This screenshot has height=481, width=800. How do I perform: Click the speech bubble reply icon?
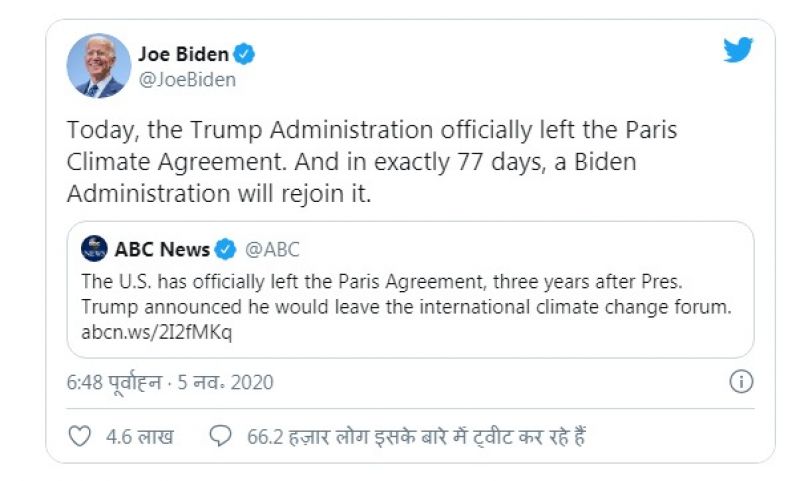click(x=221, y=437)
